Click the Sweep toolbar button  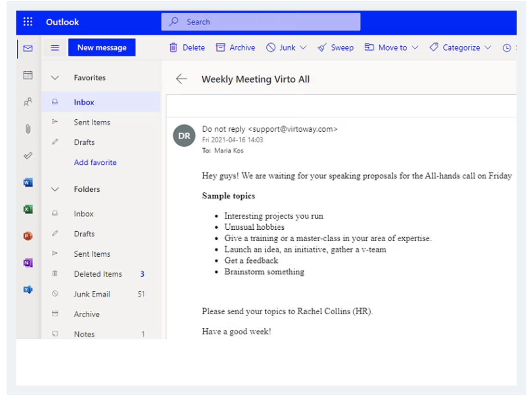click(x=336, y=48)
